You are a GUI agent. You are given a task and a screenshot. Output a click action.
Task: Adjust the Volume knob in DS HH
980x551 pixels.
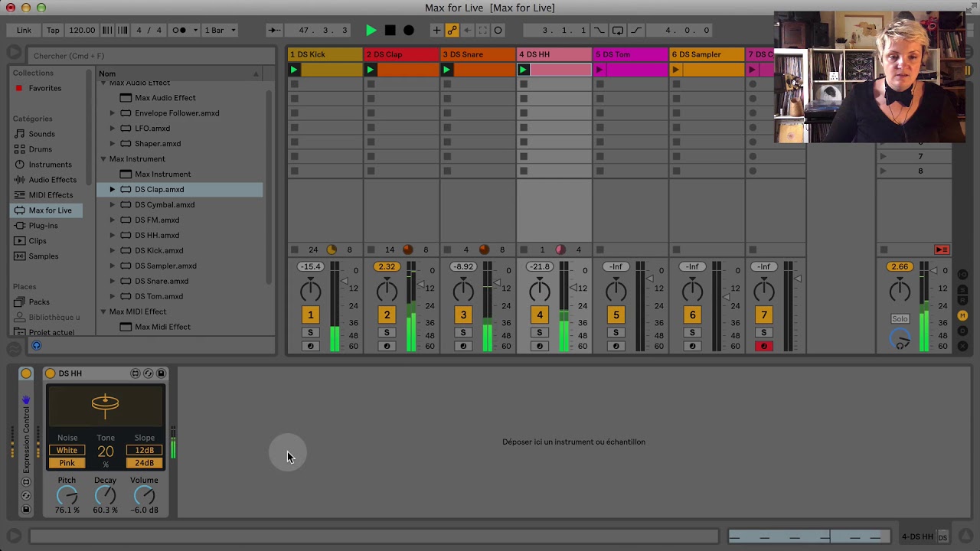coord(144,496)
